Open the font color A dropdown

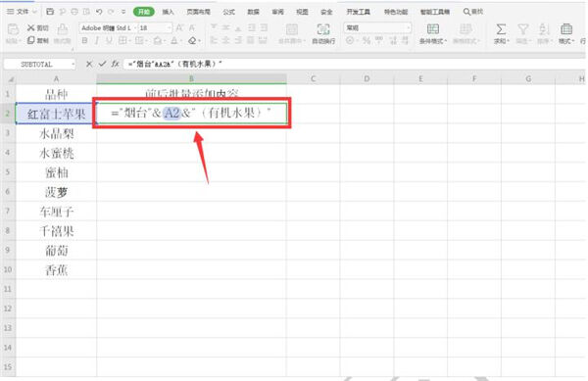click(175, 40)
